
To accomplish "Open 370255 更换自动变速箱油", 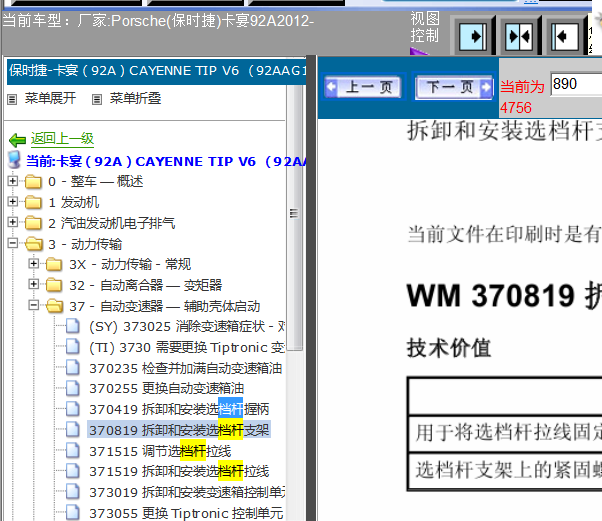I will tap(167, 388).
